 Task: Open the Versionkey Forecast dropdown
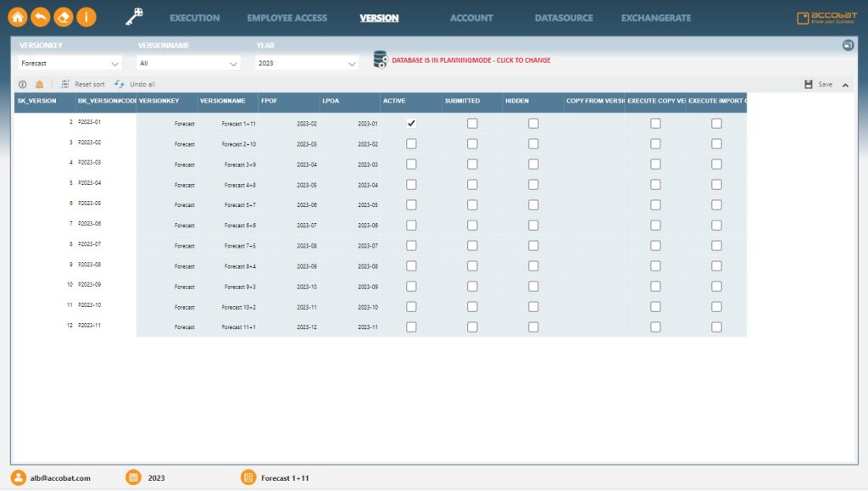click(68, 63)
